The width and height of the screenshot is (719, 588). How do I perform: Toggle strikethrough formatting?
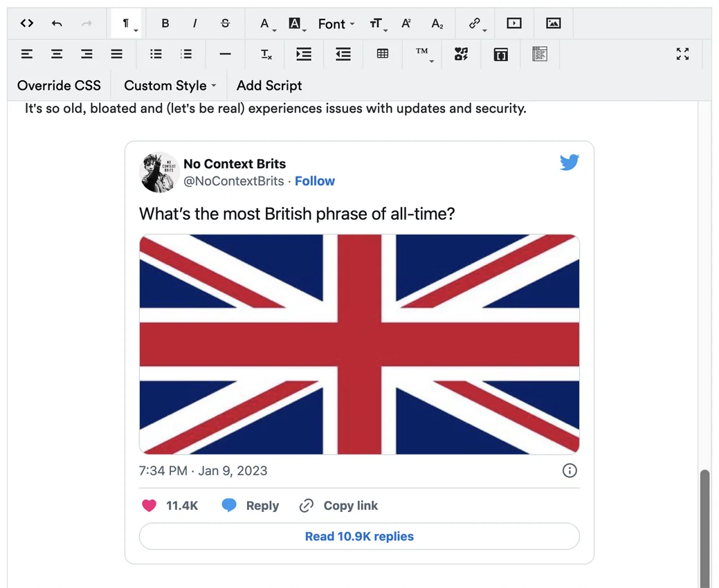point(225,24)
